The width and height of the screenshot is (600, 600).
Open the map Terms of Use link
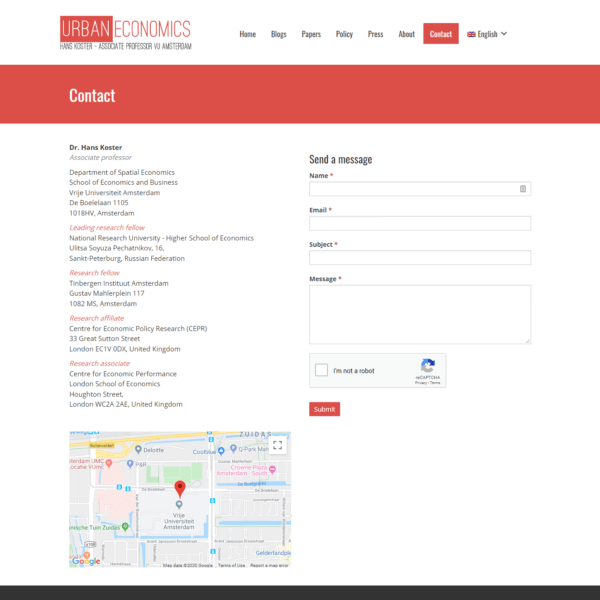(x=231, y=565)
